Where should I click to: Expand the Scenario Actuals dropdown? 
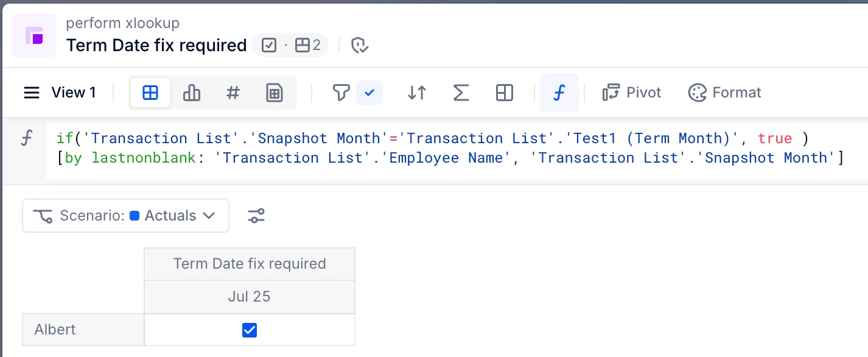[x=125, y=216]
